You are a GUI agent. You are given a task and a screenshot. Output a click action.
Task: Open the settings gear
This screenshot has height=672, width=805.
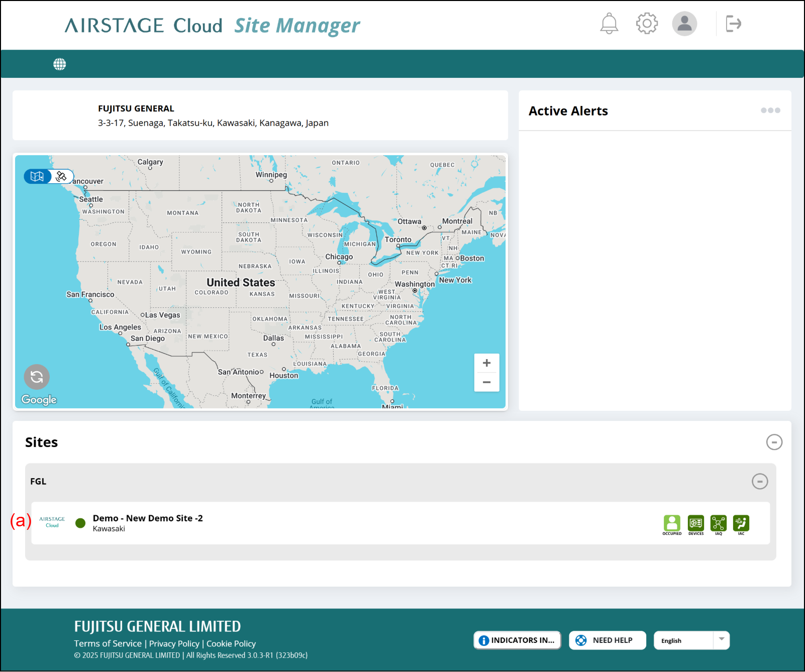(x=647, y=24)
